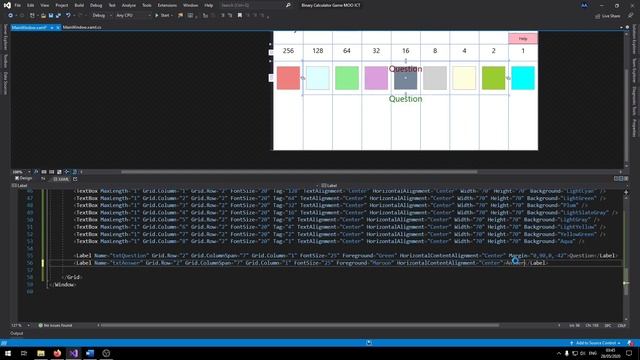Click the search magnifier icon
Viewport: 640px width, 360px height.
click(288, 5)
